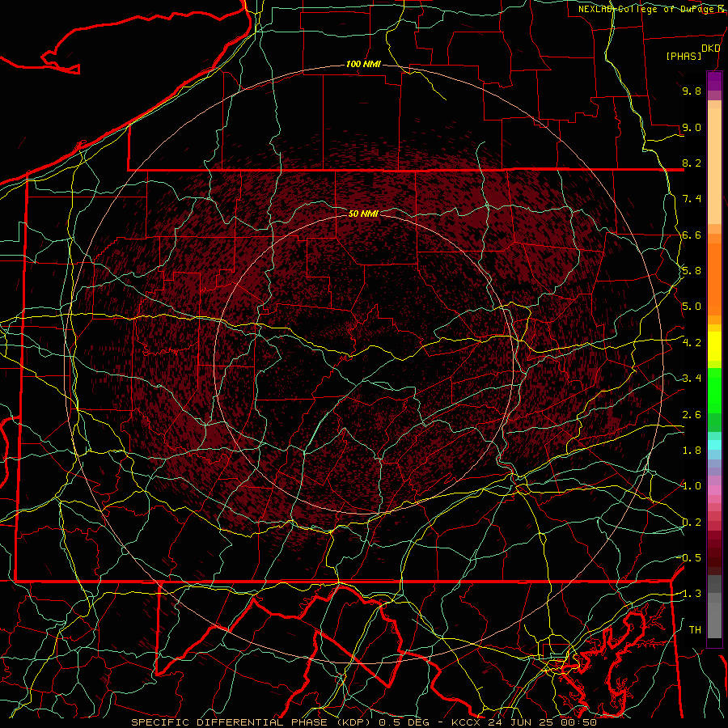Click the 4.2 scale value
Image resolution: width=728 pixels, height=728 pixels.
pyautogui.click(x=692, y=343)
